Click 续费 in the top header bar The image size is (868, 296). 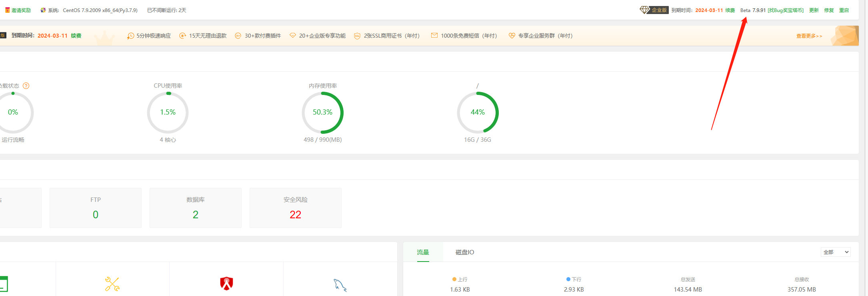pos(730,10)
